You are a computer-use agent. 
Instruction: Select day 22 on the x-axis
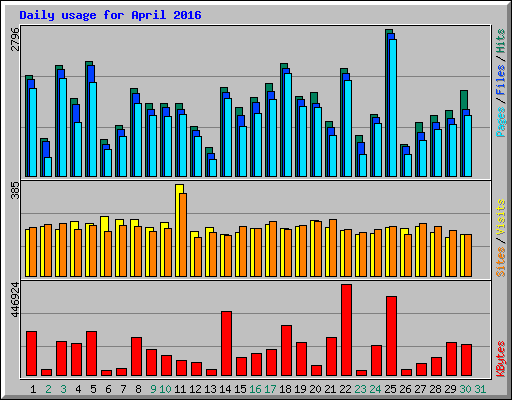click(x=345, y=389)
